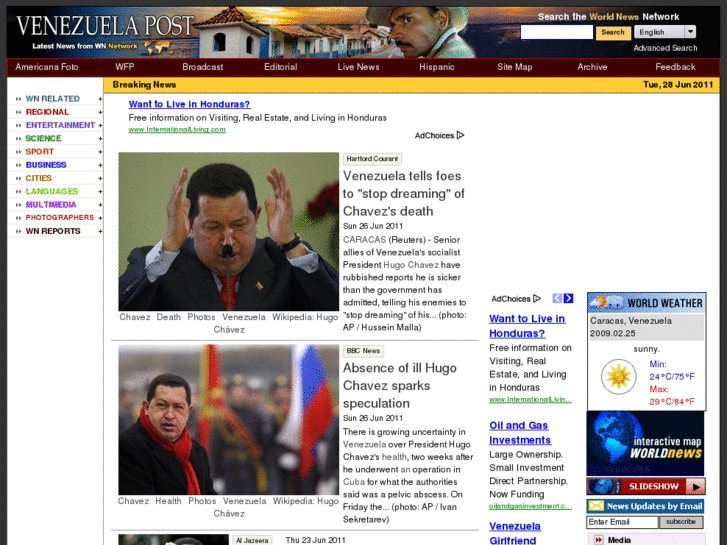
Task: Click the CARACAS link in the first article
Action: 364,240
